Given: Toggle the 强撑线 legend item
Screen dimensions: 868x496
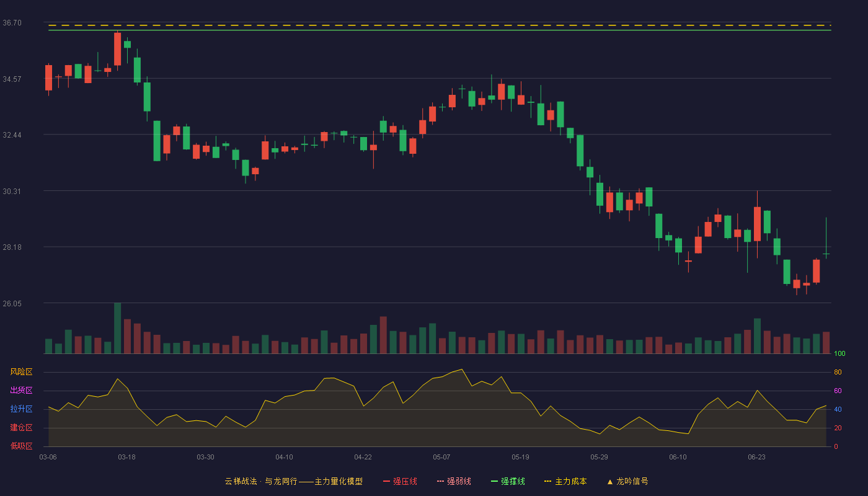Looking at the screenshot, I should tap(508, 481).
